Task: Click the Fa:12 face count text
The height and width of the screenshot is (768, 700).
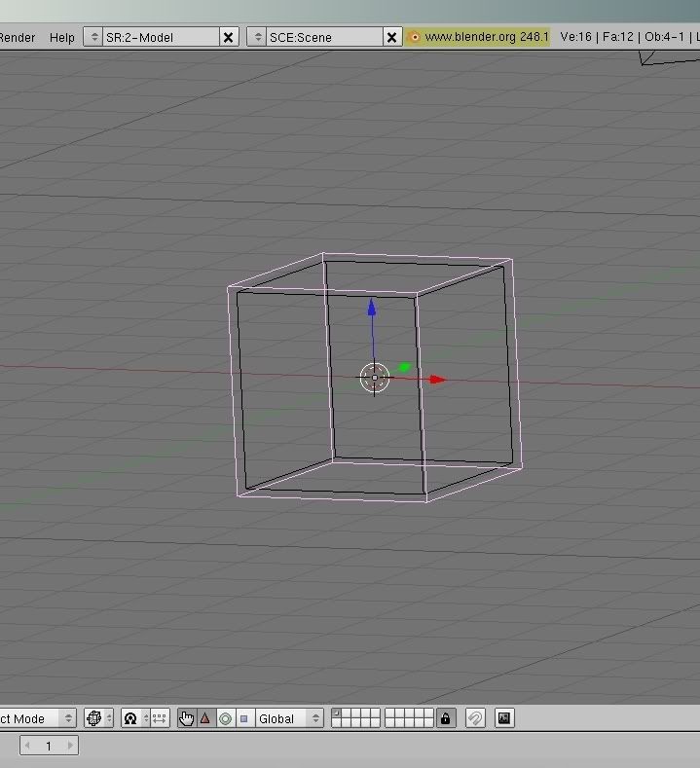Action: coord(617,37)
